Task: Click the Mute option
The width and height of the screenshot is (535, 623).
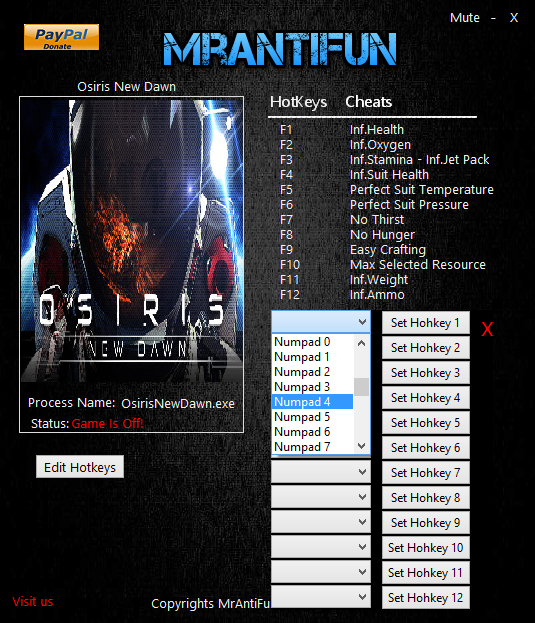Action: coord(465,18)
